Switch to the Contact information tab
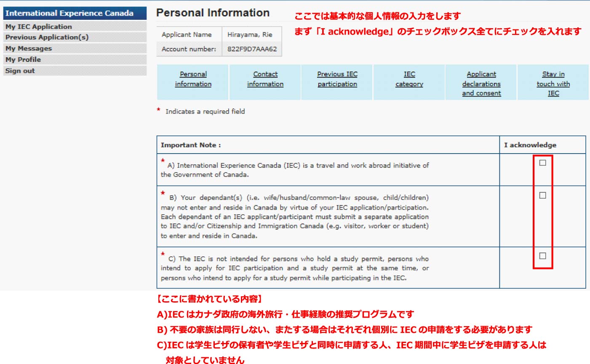The width and height of the screenshot is (590, 364). [265, 79]
